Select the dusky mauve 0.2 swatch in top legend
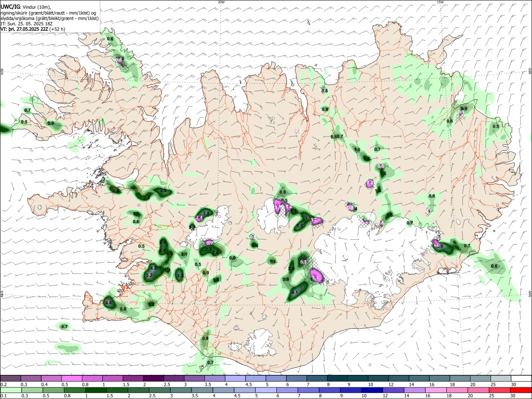Viewport: 532px width, 399px height. pyautogui.click(x=10, y=379)
